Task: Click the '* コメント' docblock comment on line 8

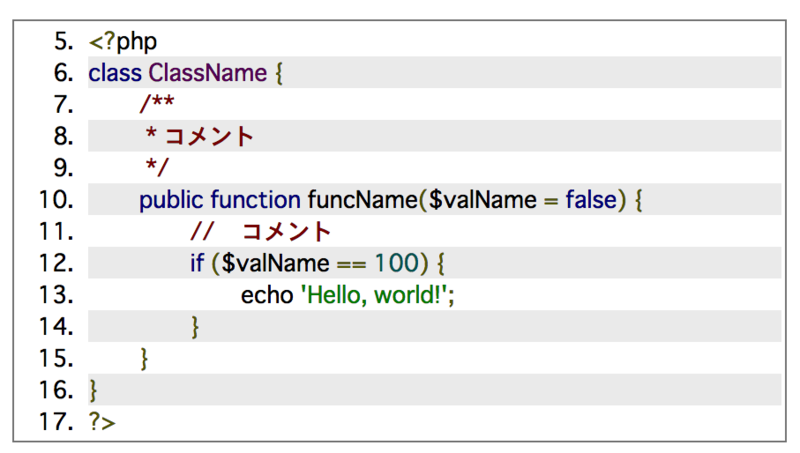Action: click(x=199, y=136)
